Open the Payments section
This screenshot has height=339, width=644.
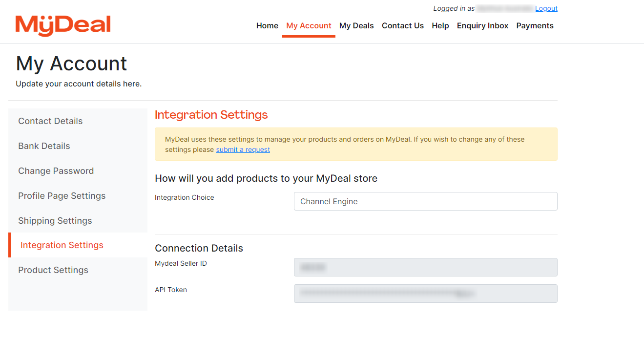[535, 26]
